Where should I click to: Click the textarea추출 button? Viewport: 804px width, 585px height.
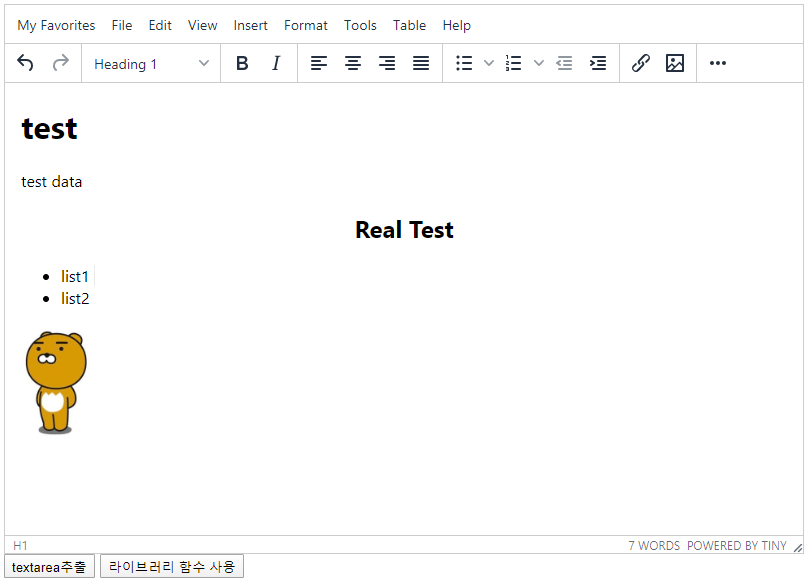(49, 567)
